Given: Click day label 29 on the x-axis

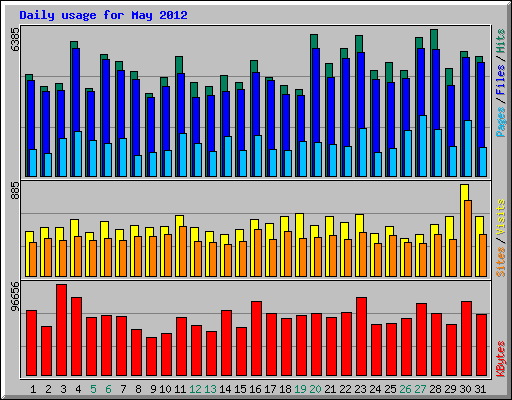Looking at the screenshot, I should [450, 389].
